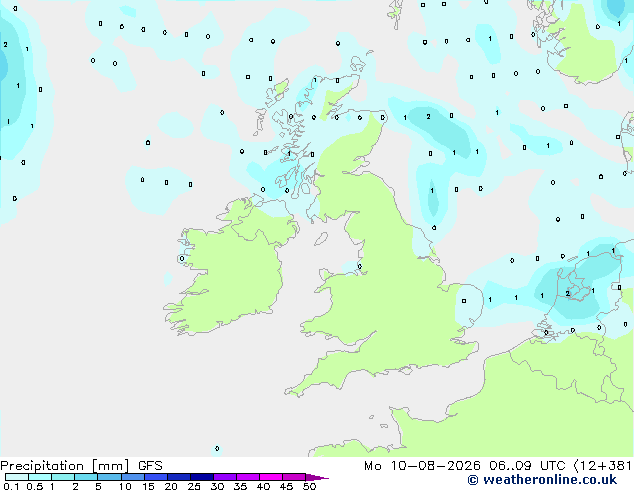
Task: Click the '5' scale label under legend
Action: tap(98, 486)
